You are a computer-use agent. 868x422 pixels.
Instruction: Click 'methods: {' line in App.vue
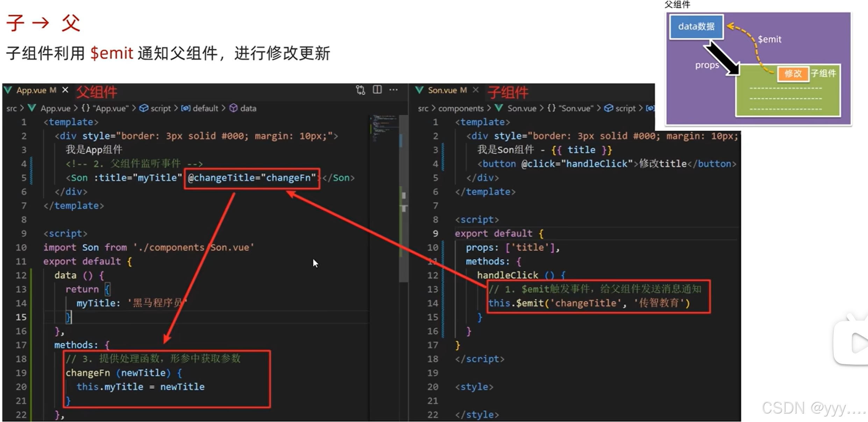click(x=82, y=345)
